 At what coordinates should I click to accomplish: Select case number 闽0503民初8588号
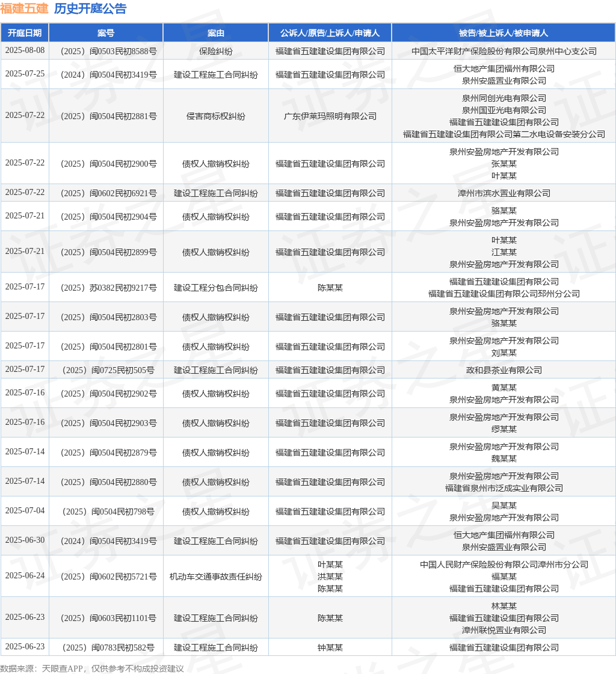coord(109,51)
